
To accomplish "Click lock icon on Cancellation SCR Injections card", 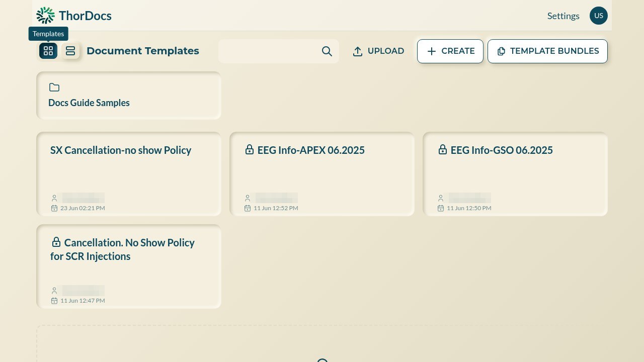I will tap(56, 242).
